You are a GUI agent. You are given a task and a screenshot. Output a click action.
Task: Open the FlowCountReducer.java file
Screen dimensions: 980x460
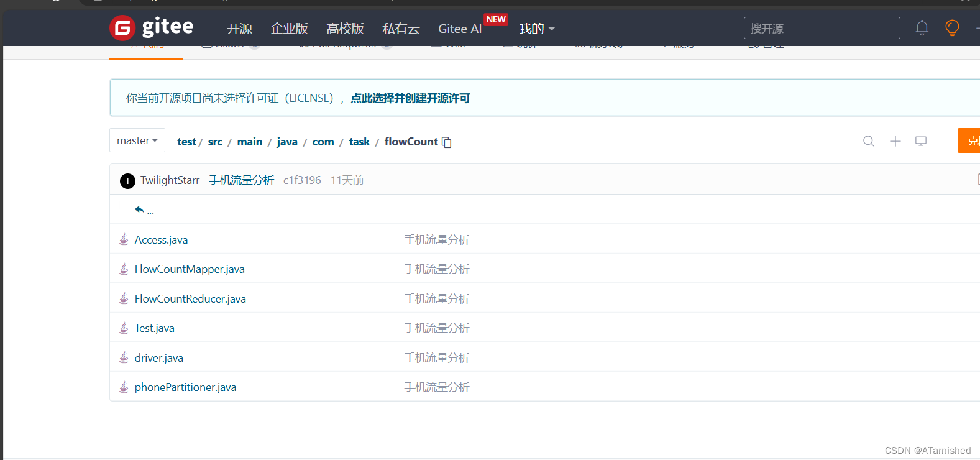(190, 299)
